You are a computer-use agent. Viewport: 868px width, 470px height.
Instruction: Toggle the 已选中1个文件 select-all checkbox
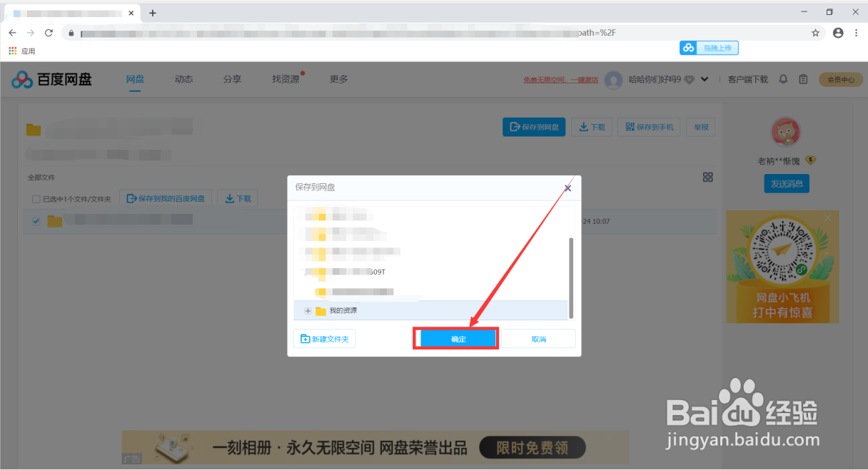[36, 199]
